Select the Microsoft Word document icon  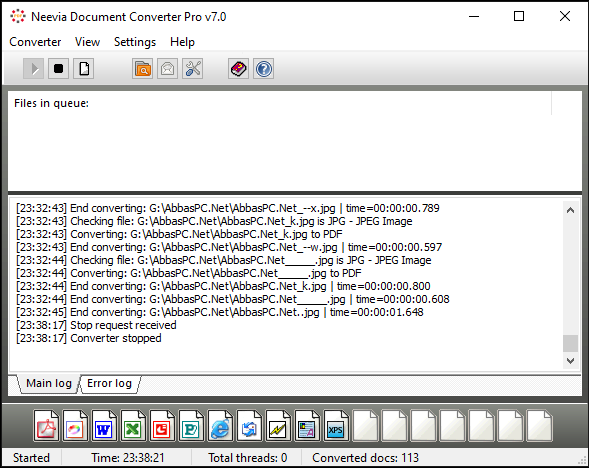[104, 426]
